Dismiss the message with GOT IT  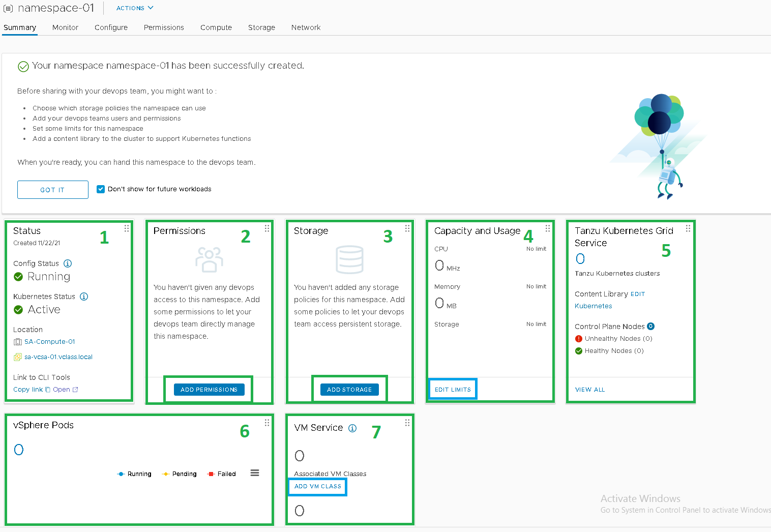pyautogui.click(x=53, y=190)
